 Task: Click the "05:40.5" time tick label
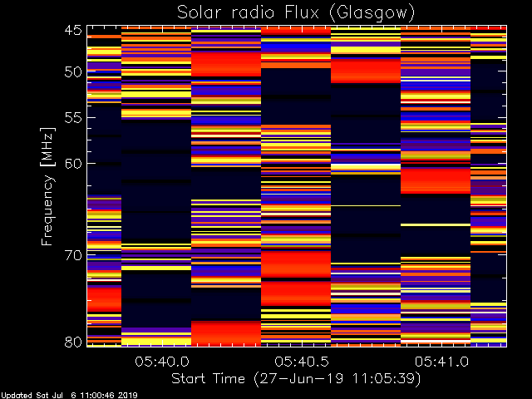302,362
